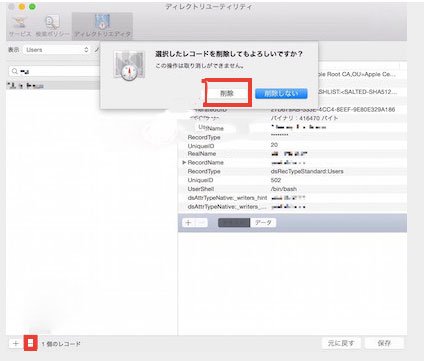This screenshot has height=361, width=424.
Task: Expand the RecordName attribute disclosure triangle
Action: 184,162
